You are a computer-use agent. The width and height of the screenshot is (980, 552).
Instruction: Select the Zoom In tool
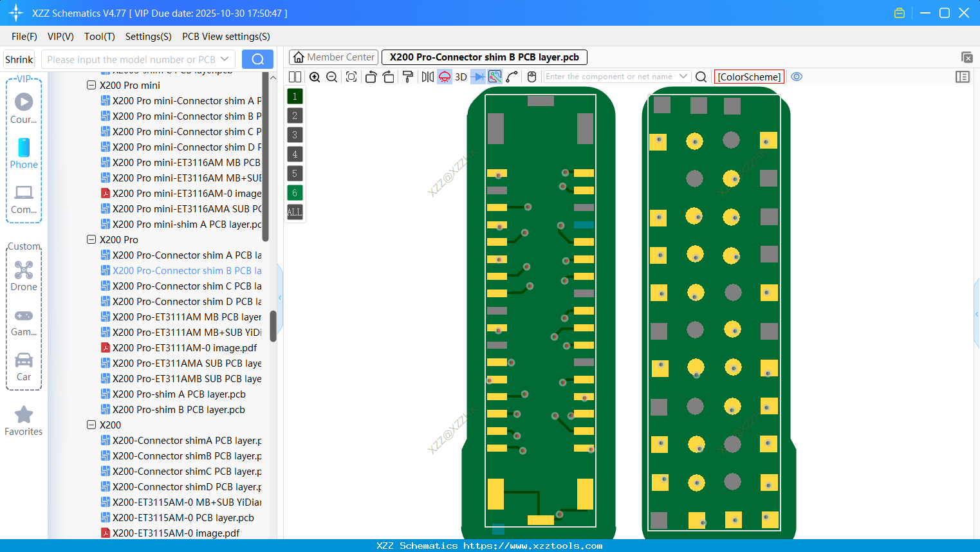click(x=315, y=77)
